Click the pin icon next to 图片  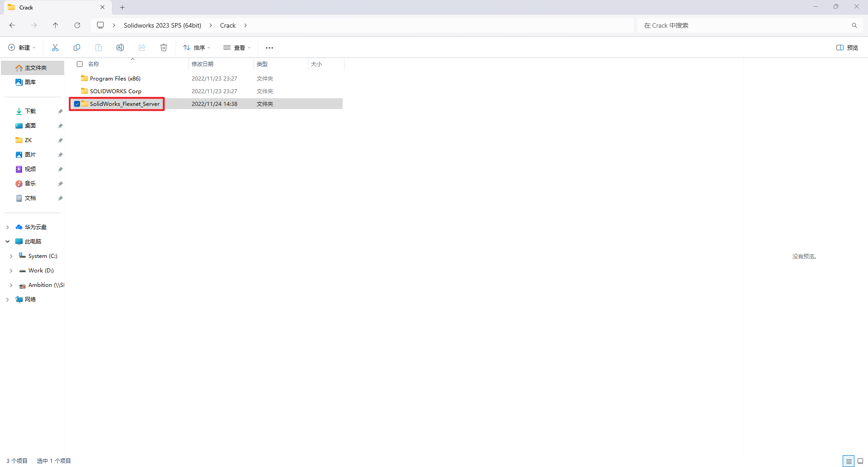coord(60,155)
